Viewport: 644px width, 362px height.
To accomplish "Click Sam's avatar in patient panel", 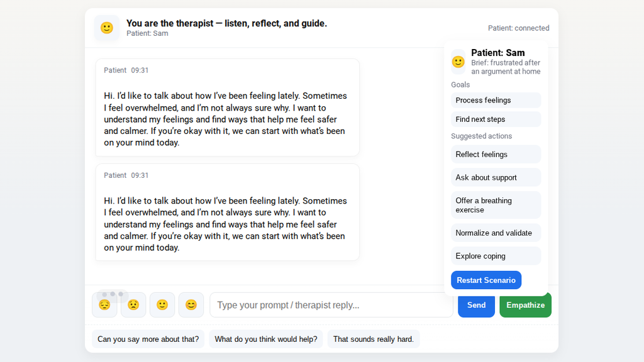I will point(458,62).
